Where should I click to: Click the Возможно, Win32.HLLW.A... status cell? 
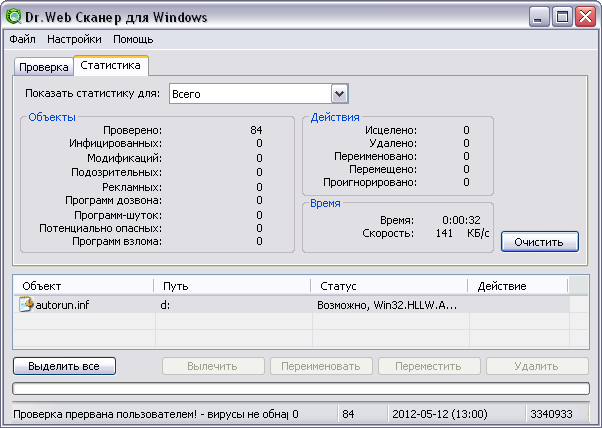387,305
